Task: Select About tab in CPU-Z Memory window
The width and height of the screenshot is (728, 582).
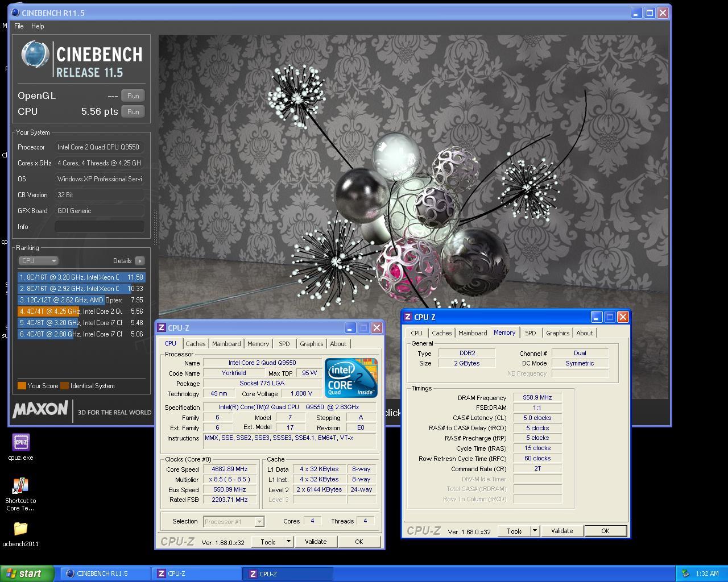Action: (x=585, y=333)
